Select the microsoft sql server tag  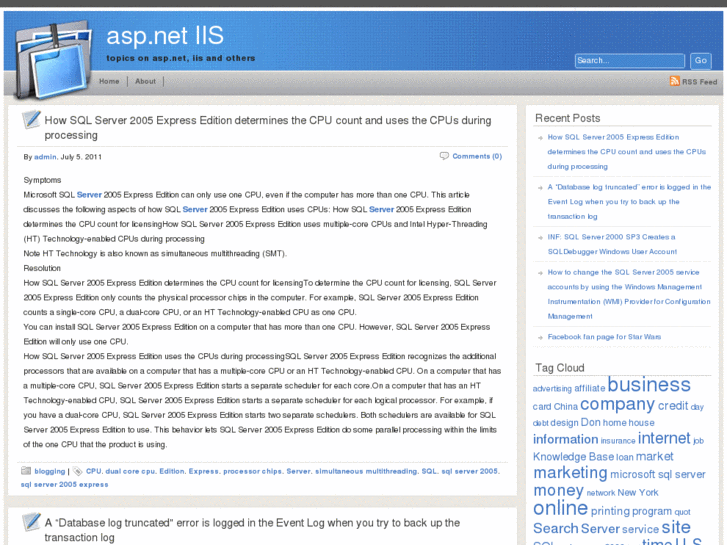pos(657,474)
